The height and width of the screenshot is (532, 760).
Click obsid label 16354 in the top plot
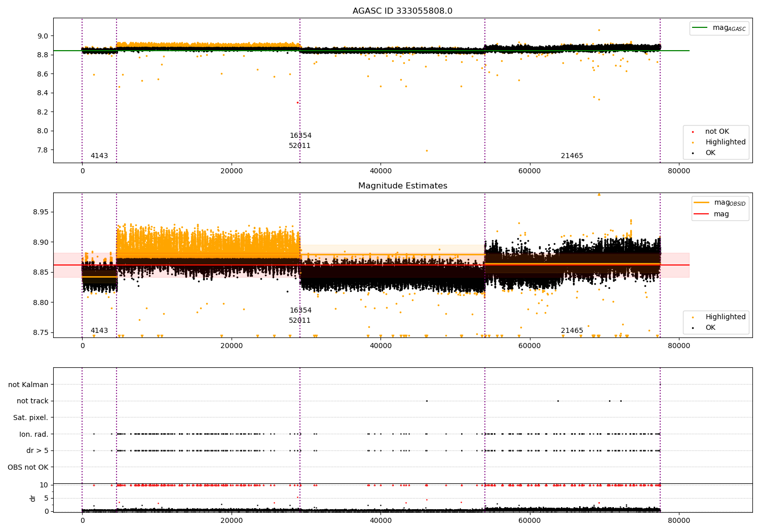click(300, 135)
